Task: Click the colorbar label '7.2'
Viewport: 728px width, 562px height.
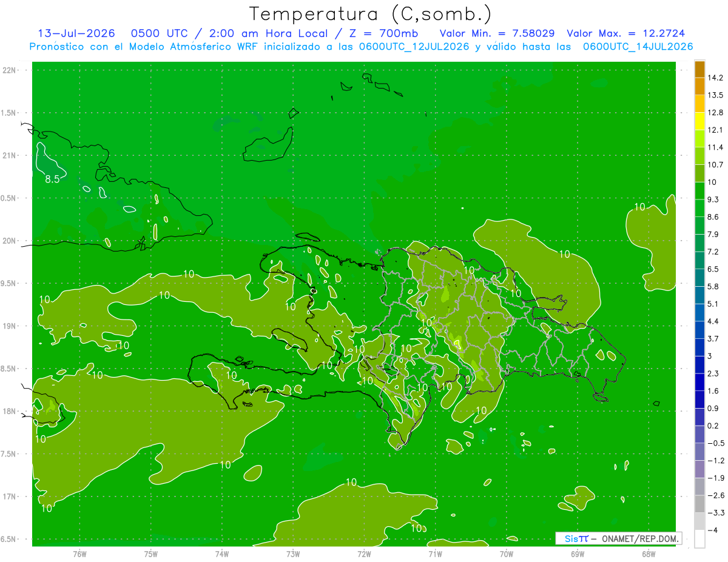Action: click(x=714, y=252)
